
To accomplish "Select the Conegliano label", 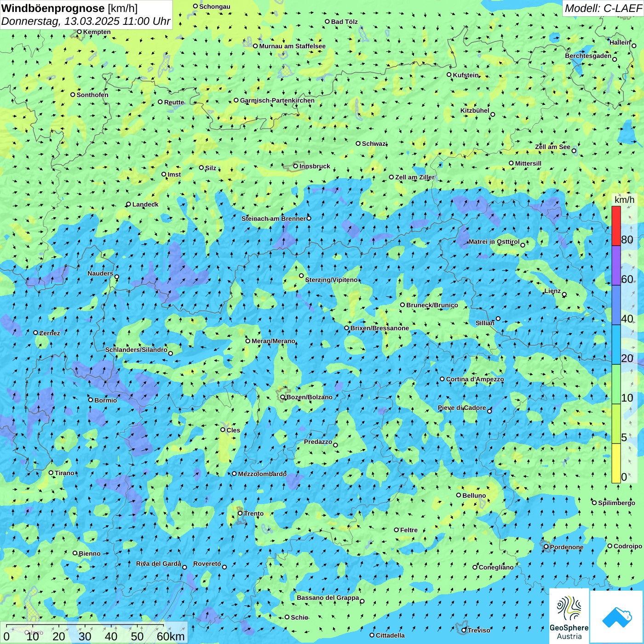I will (496, 567).
